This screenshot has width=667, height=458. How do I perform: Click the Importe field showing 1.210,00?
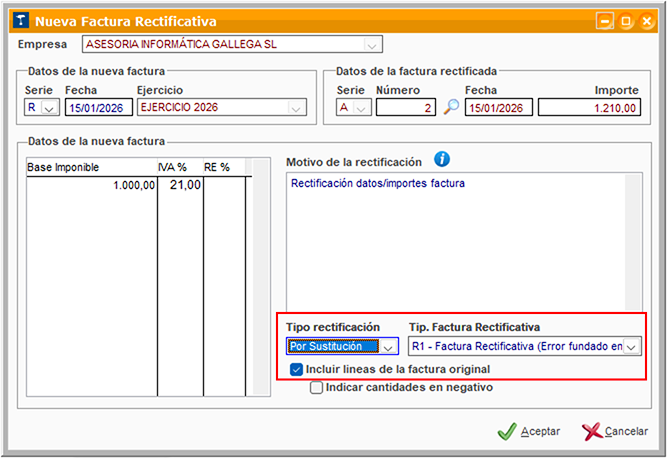click(589, 108)
